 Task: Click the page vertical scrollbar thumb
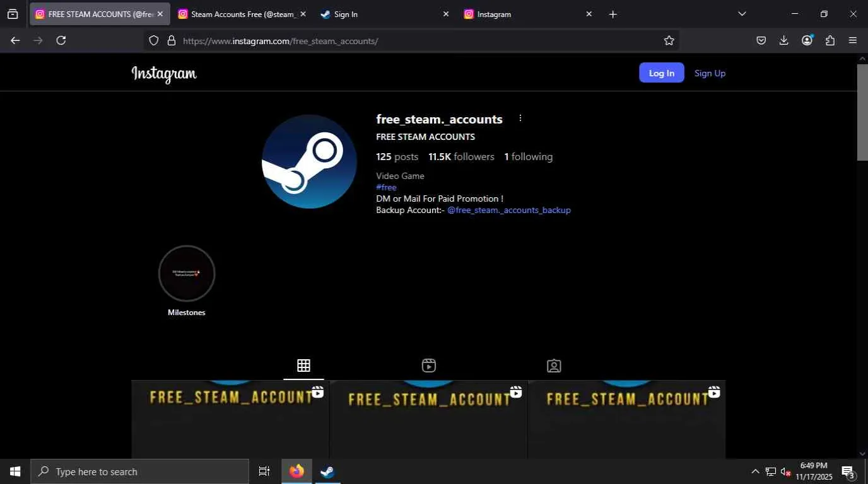click(x=862, y=112)
